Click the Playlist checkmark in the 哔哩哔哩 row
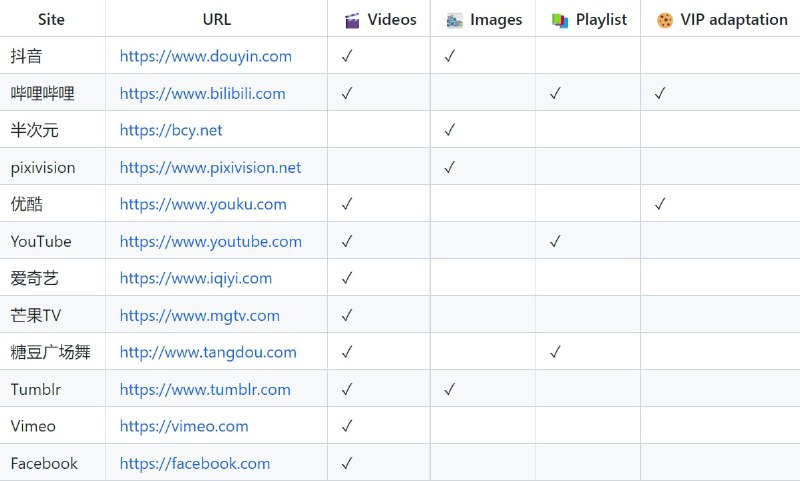The image size is (800, 481). point(555,93)
